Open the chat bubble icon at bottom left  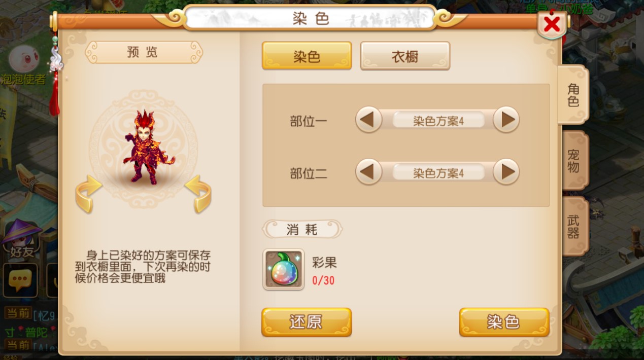tap(20, 280)
